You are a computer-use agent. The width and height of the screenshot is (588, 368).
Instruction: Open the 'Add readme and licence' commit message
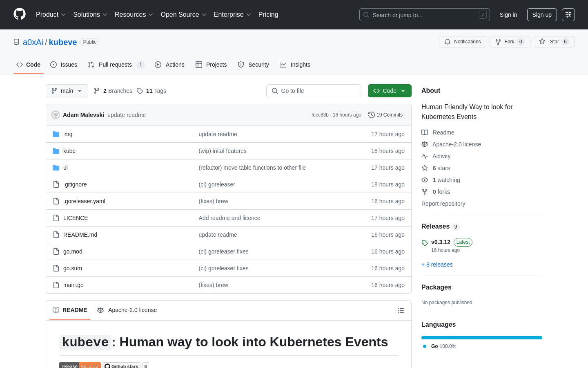pos(229,218)
